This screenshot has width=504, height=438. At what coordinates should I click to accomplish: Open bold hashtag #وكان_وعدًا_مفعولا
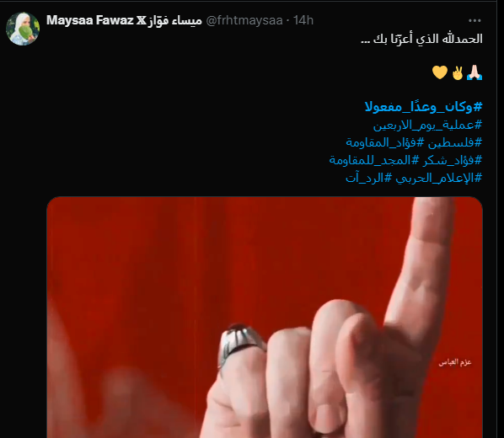(423, 107)
